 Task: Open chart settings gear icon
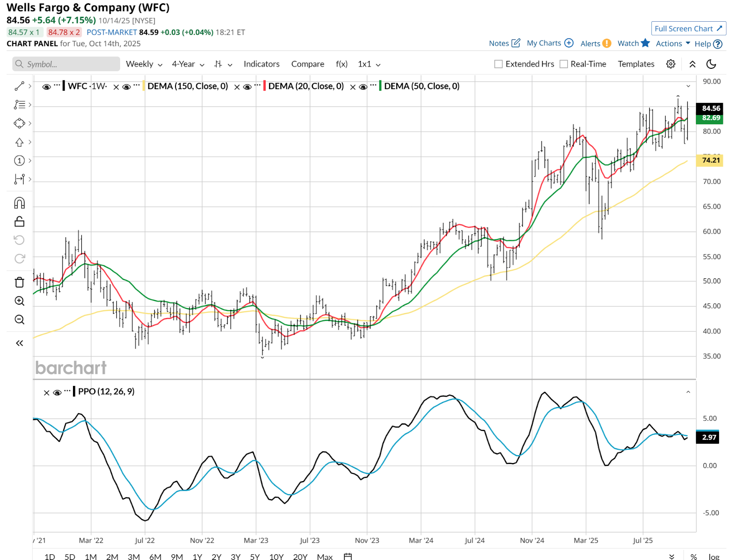[671, 64]
